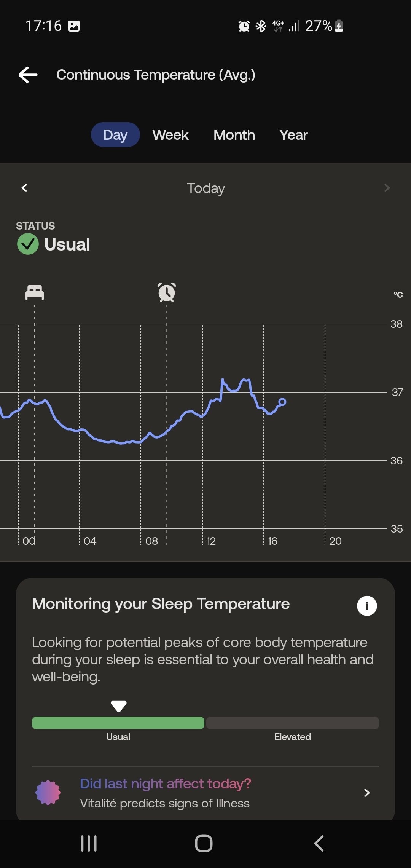Switch to the Year tab
This screenshot has height=868, width=411.
click(x=293, y=135)
